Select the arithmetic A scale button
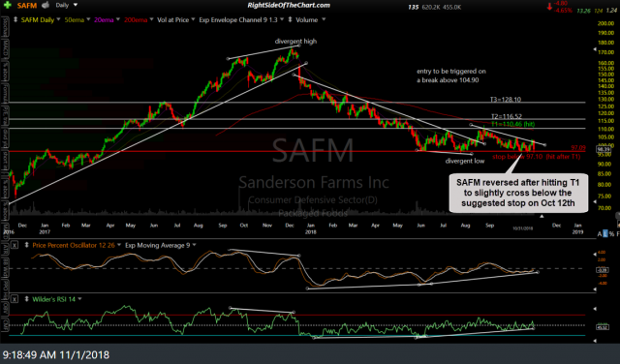Image resolution: width=620 pixels, height=364 pixels. coord(600,234)
